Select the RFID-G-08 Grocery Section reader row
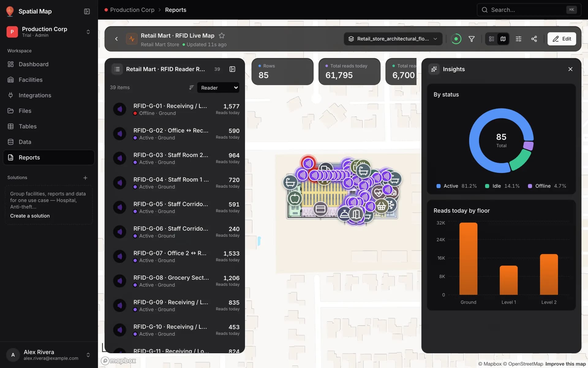 [175, 281]
